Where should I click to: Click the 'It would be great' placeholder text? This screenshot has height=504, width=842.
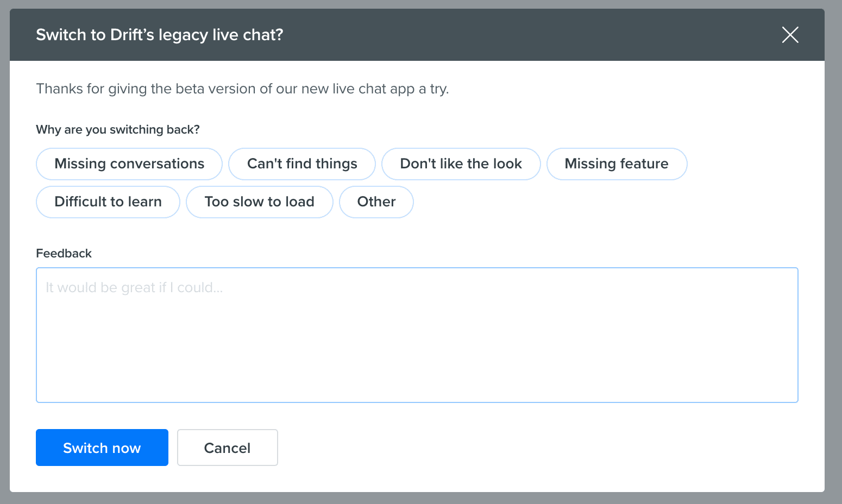tap(134, 287)
